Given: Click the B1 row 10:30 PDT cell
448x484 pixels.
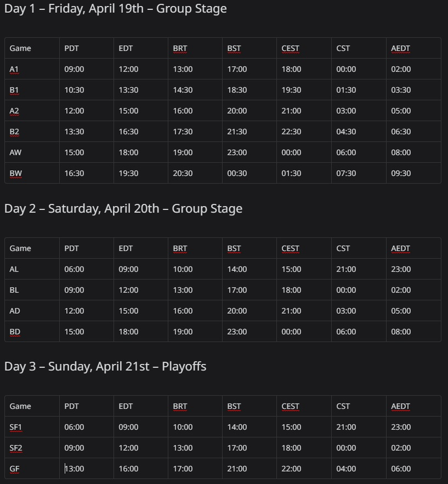Looking at the screenshot, I should [x=86, y=90].
